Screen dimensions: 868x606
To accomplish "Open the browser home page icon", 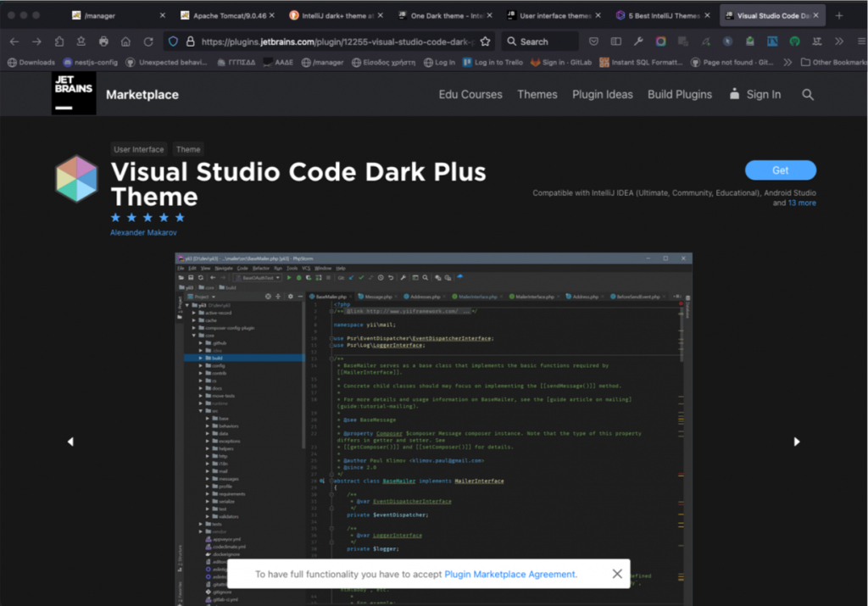I will [x=125, y=42].
